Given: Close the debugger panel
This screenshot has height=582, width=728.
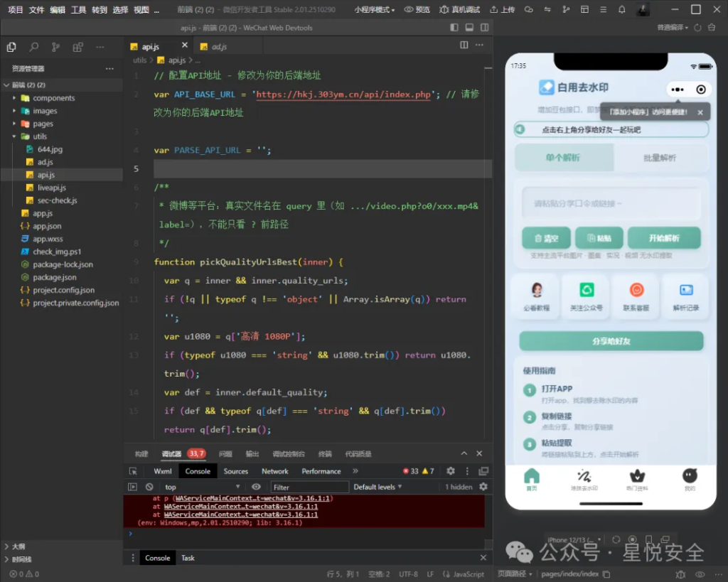Looking at the screenshot, I should pos(479,453).
